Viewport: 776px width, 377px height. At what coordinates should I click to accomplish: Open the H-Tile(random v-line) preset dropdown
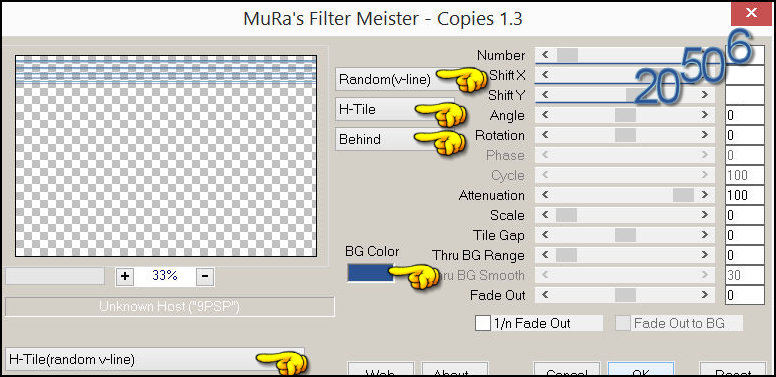[154, 359]
